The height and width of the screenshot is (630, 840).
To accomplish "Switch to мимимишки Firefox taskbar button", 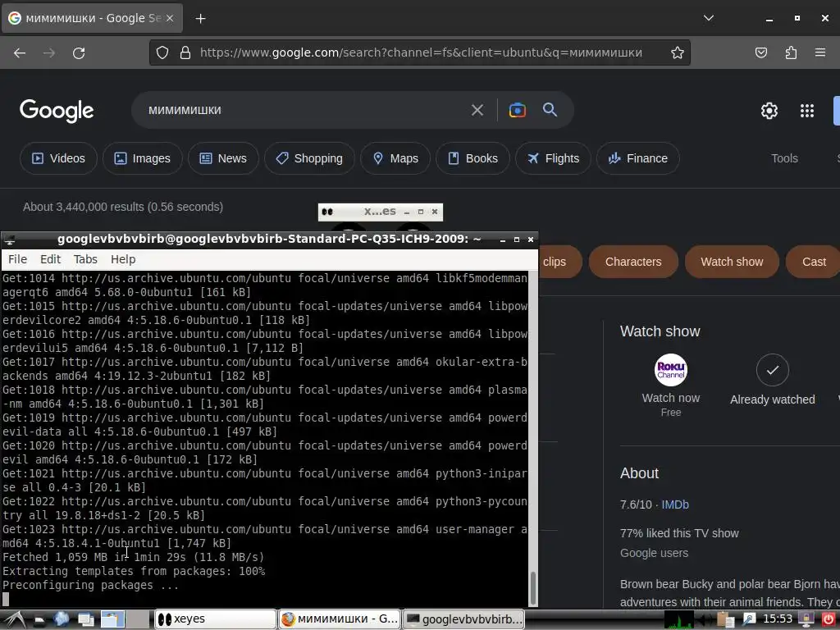I will coord(340,619).
